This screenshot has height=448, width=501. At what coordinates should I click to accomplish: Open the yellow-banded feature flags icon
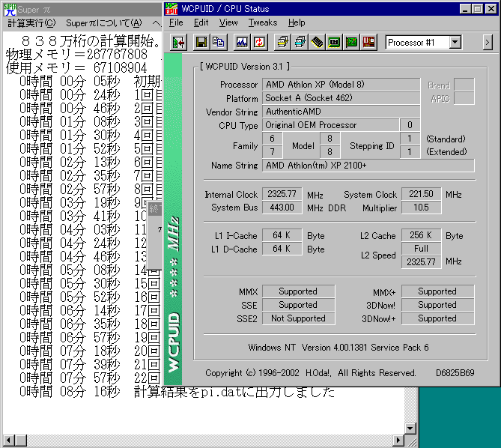[x=282, y=43]
